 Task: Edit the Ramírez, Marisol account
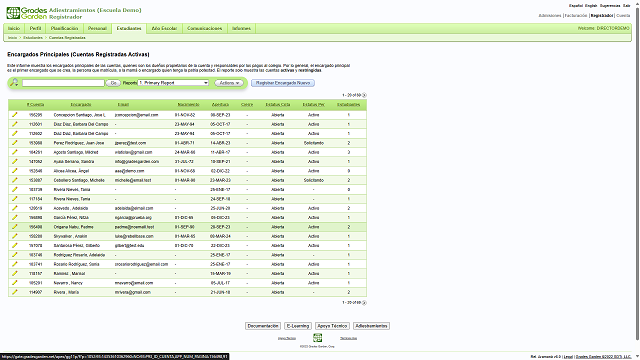point(15,273)
